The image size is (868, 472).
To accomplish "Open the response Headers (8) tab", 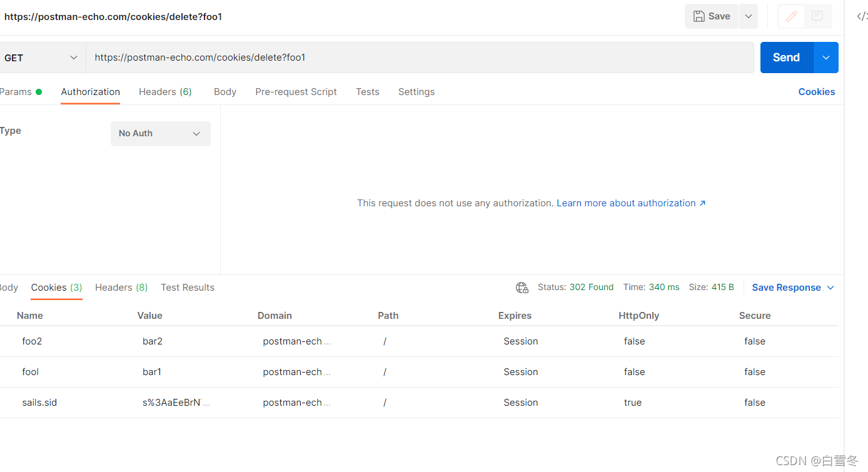I will tap(121, 288).
